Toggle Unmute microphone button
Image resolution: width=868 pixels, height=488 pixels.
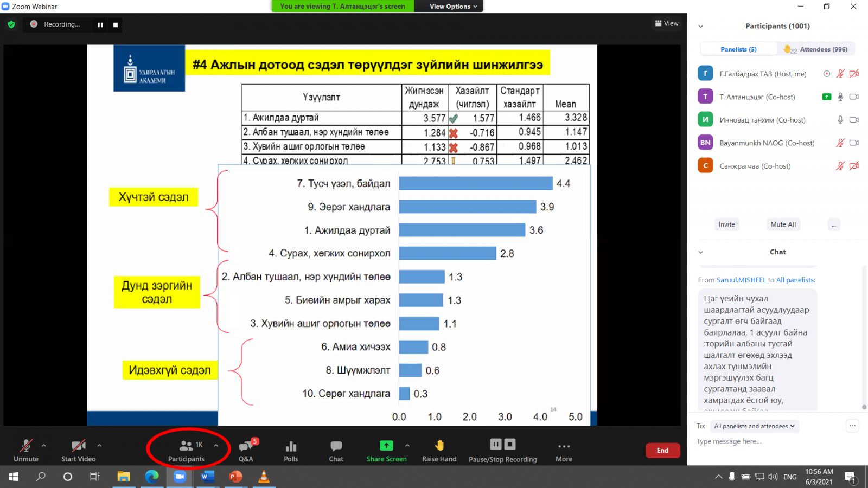click(26, 446)
